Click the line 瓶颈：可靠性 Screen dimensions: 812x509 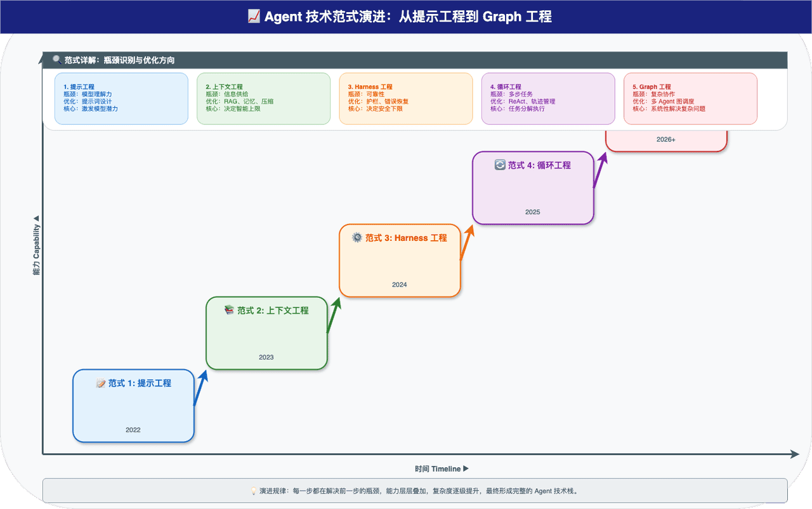point(366,94)
